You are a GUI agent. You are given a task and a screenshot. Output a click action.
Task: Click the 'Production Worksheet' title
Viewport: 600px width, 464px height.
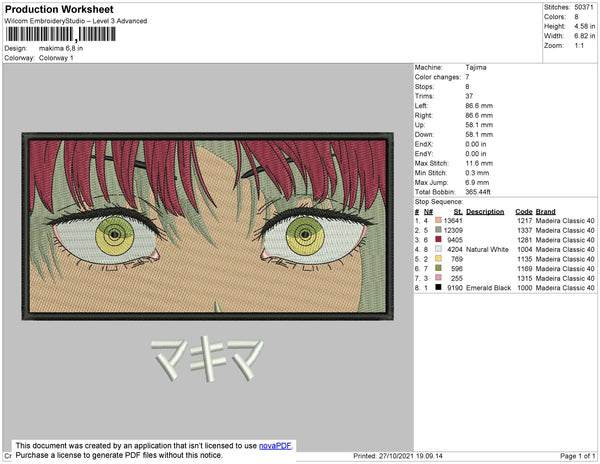point(59,9)
